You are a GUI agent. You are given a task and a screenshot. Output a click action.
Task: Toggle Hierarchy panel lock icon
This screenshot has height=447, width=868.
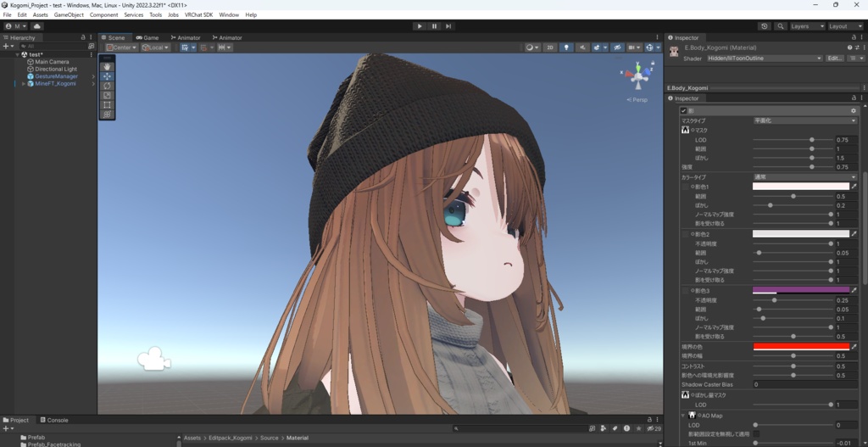click(x=83, y=37)
